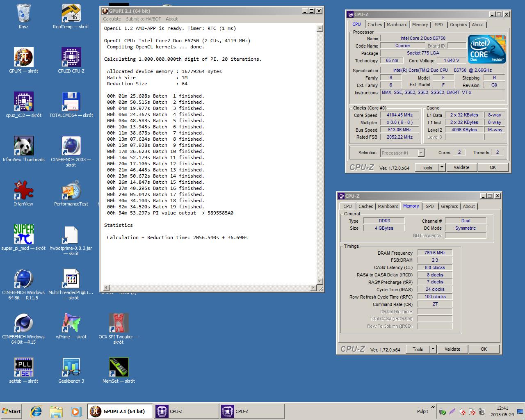The width and height of the screenshot is (525, 420).
Task: Open the media player taskbar icon
Action: point(76,411)
